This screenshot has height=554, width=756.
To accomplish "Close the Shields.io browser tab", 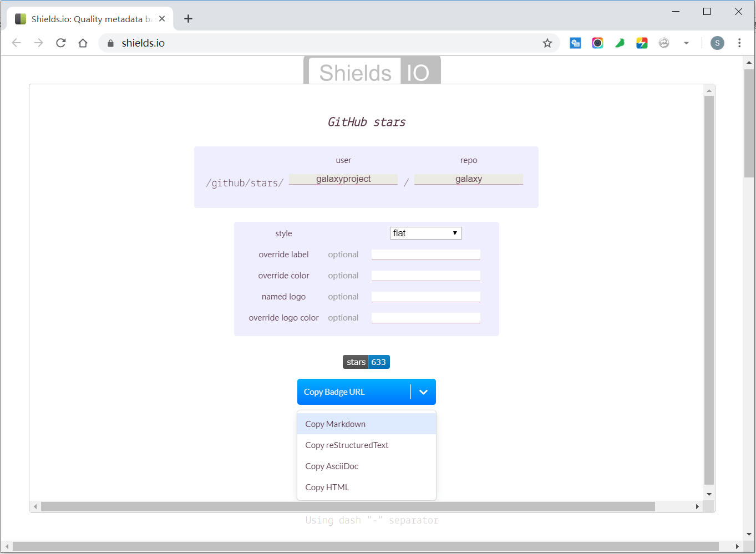I will 162,18.
